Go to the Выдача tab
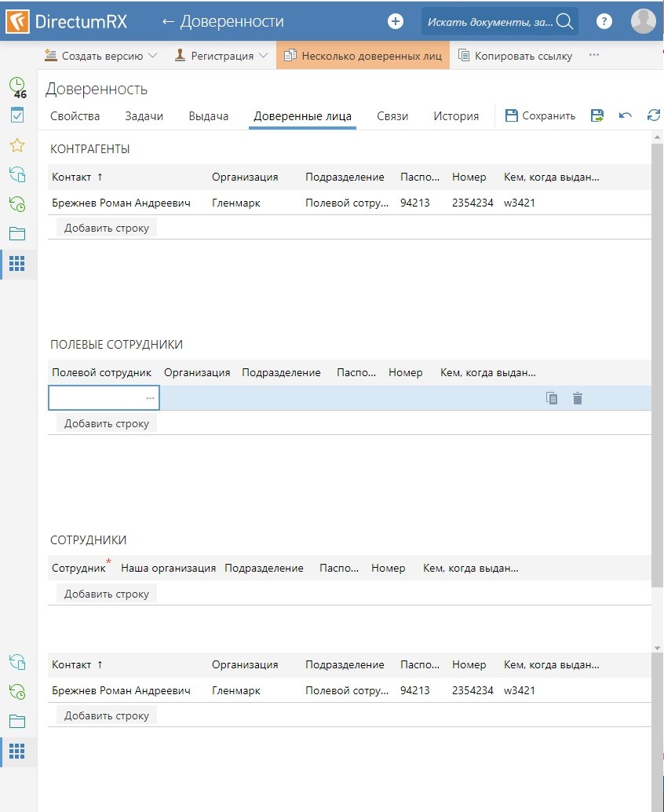Image resolution: width=664 pixels, height=812 pixels. tap(209, 116)
